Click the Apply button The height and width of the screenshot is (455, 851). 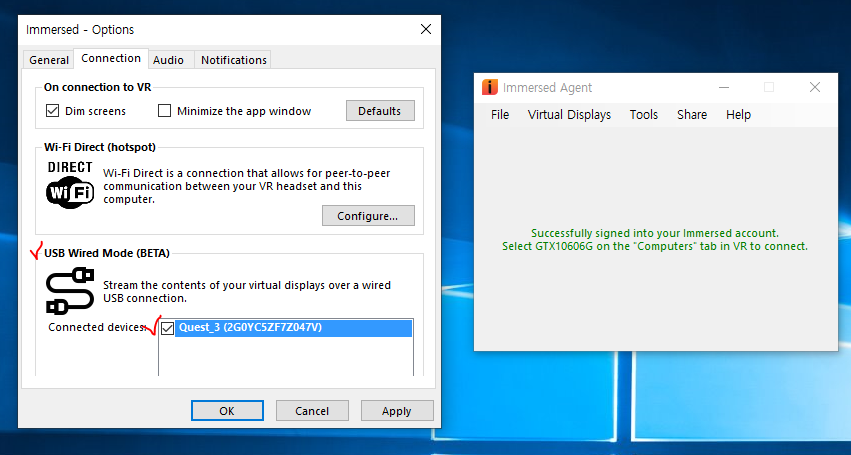tap(397, 410)
